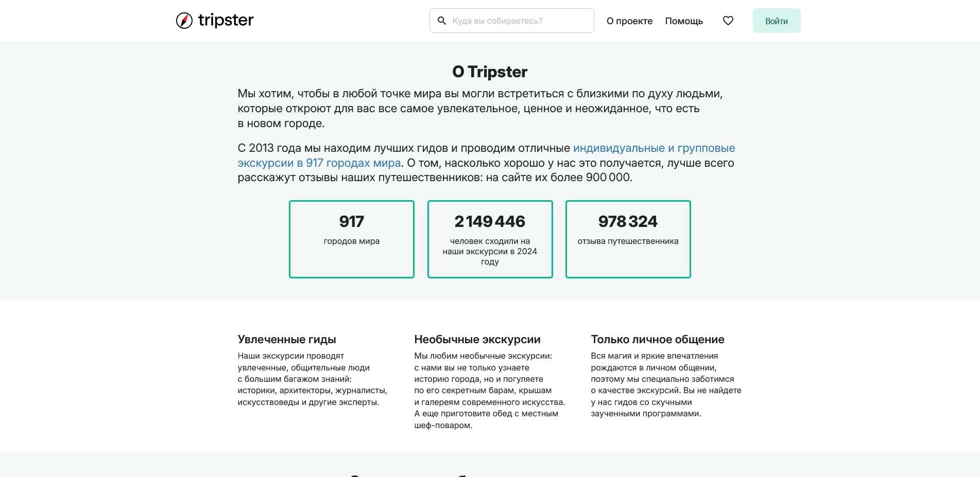Image resolution: width=980 pixels, height=477 pixels.
Task: Open the О проекте menu item
Action: point(629,21)
